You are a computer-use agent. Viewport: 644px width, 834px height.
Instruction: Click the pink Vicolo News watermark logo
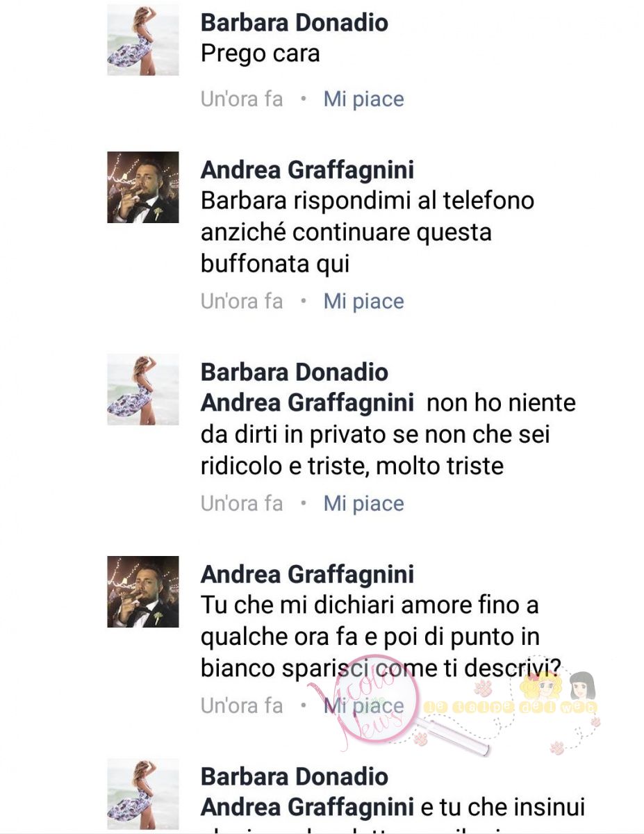click(365, 703)
